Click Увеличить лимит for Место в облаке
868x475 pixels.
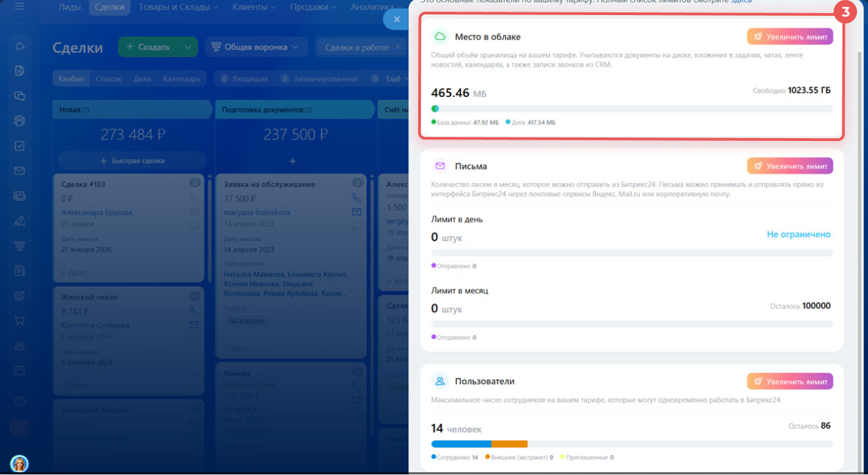(790, 36)
